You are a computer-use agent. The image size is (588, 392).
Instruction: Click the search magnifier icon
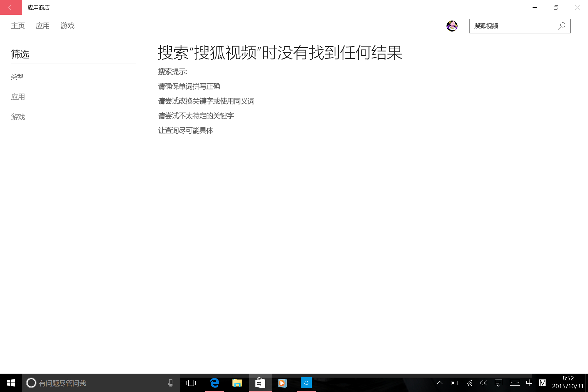click(562, 26)
